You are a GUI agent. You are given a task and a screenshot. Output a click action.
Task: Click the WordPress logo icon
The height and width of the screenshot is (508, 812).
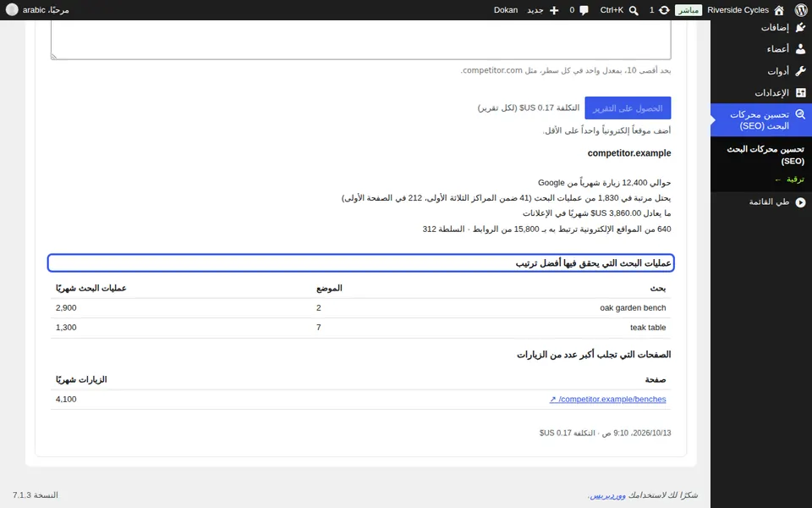click(x=801, y=10)
